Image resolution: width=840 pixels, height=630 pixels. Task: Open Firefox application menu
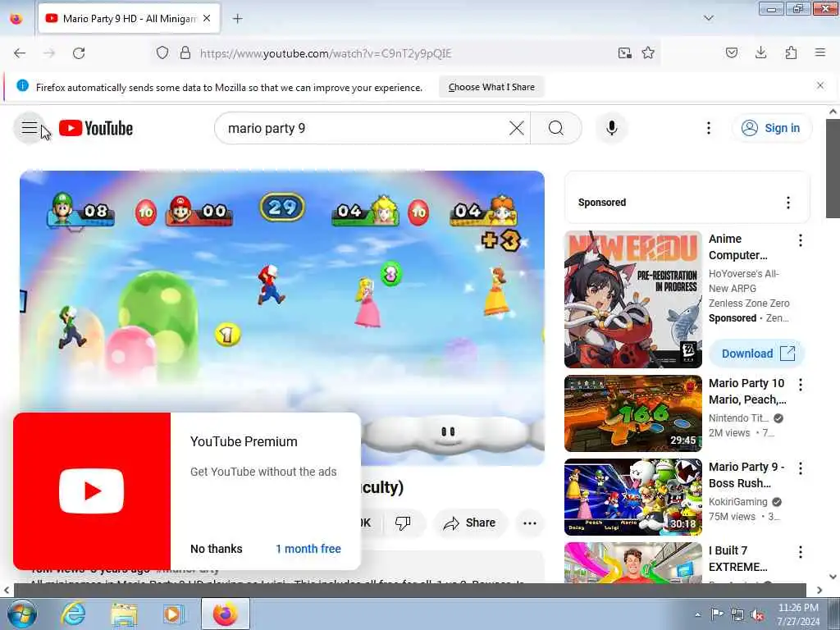click(x=820, y=53)
